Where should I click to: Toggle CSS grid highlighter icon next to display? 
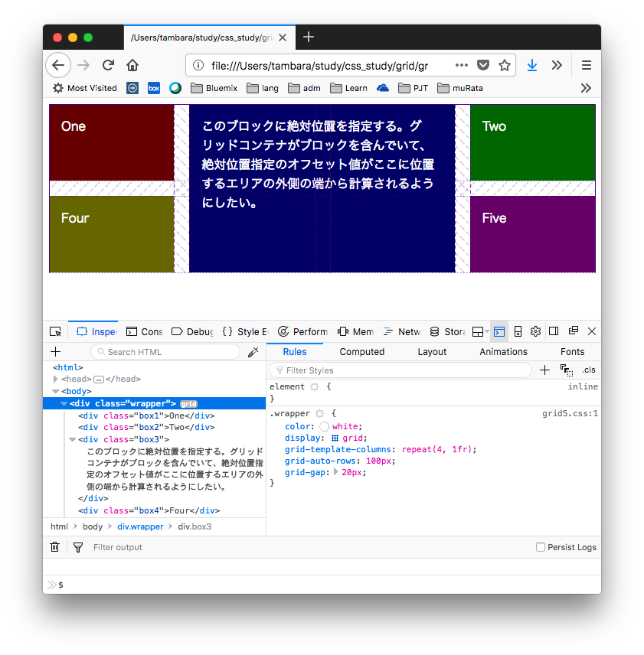point(335,438)
